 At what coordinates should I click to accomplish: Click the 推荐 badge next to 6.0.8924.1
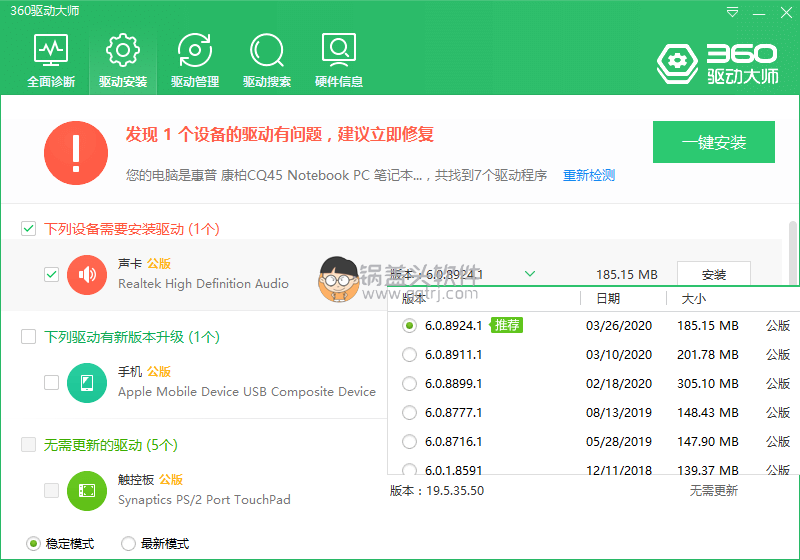[507, 325]
